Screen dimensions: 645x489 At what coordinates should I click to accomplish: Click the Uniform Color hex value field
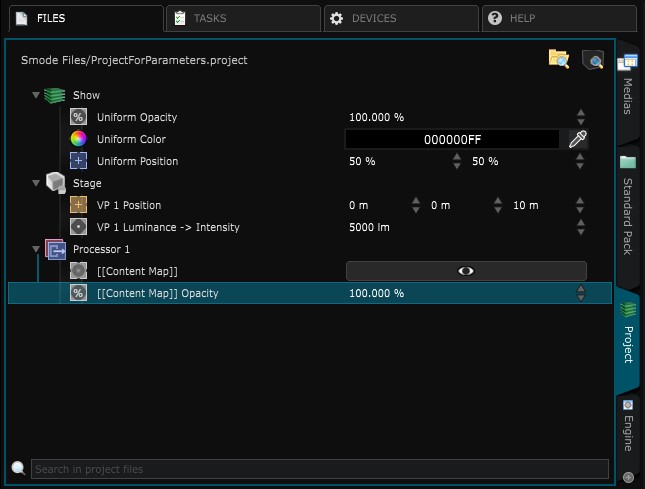452,140
